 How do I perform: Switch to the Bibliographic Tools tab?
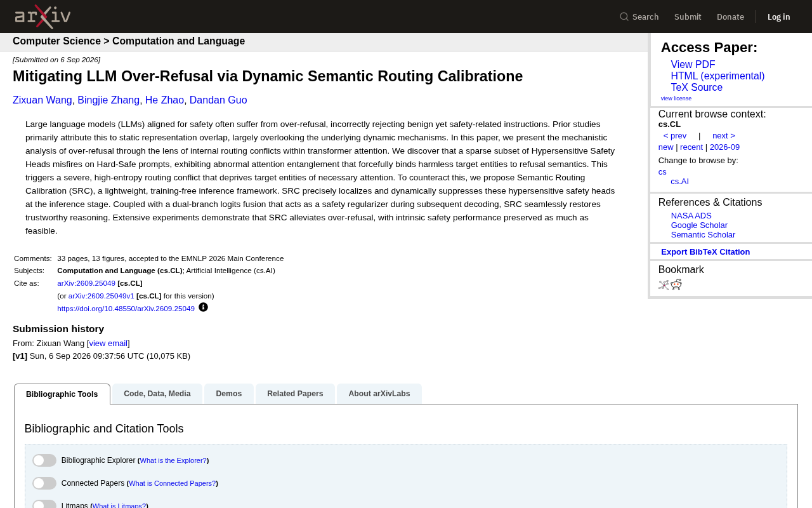click(62, 394)
